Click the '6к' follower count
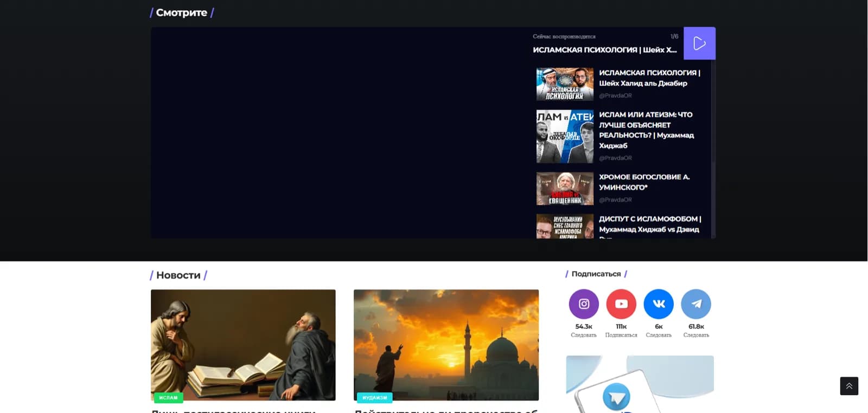The image size is (868, 413). click(659, 326)
